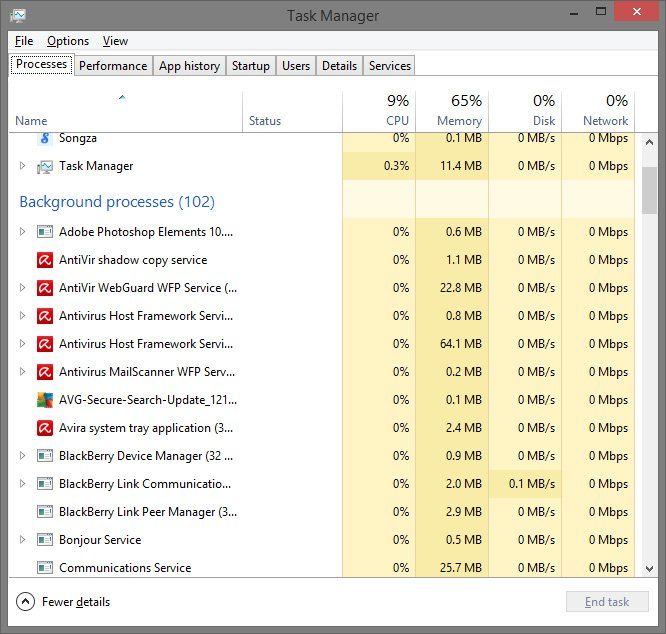This screenshot has width=666, height=634.
Task: Click the scrollbar up arrow
Action: 649,143
